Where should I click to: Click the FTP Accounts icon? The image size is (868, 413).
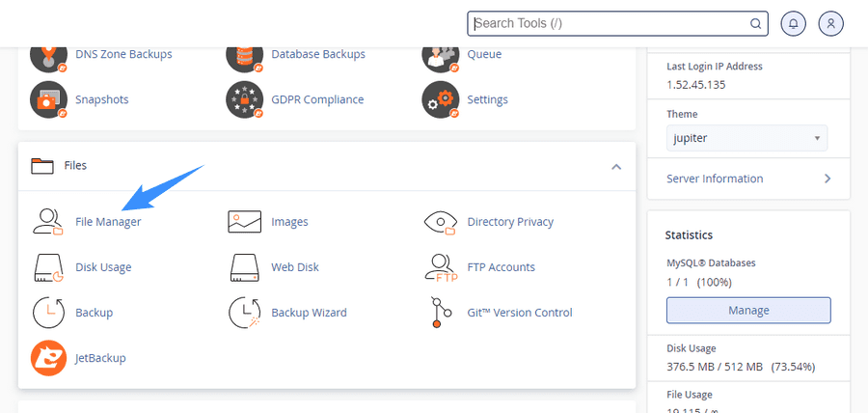441,267
